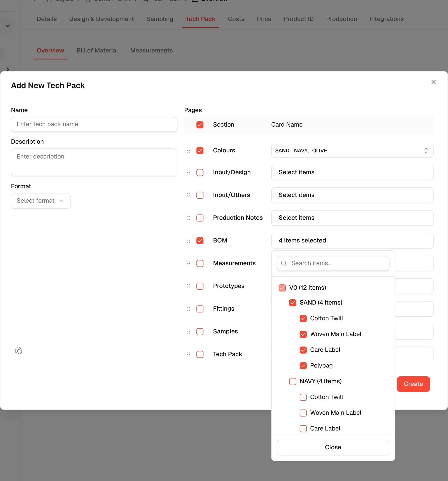The width and height of the screenshot is (448, 481).
Task: Click the BOM 4 items selected dropdown
Action: click(352, 241)
